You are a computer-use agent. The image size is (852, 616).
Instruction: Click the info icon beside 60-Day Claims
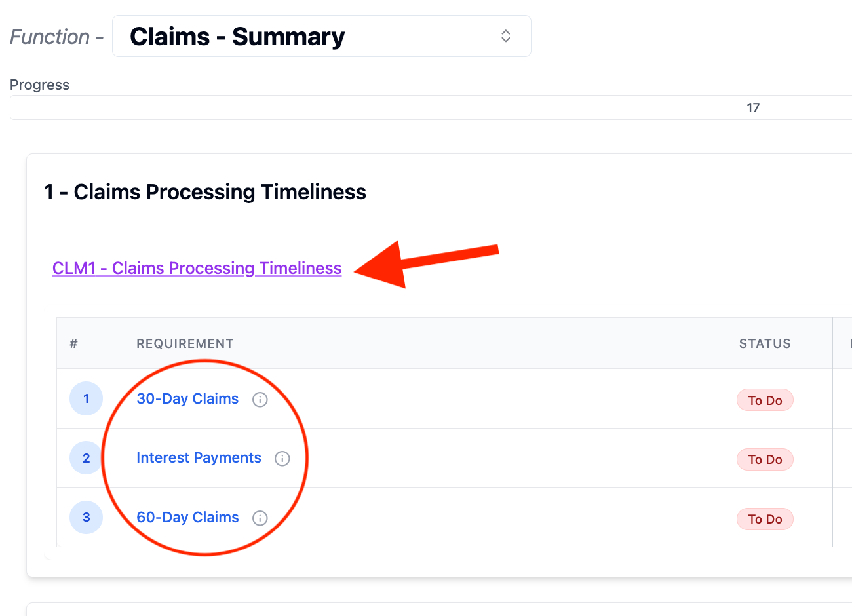tap(260, 518)
